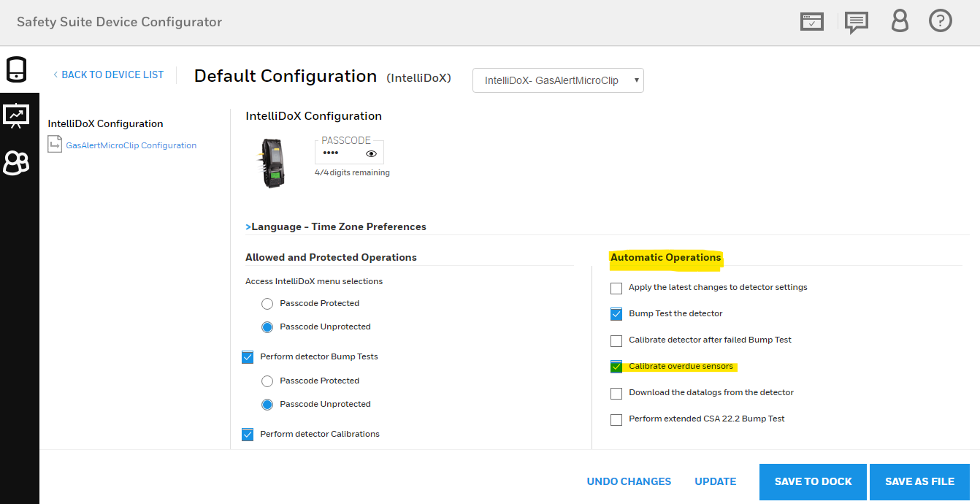
Task: Open the help question mark icon
Action: pyautogui.click(x=941, y=21)
